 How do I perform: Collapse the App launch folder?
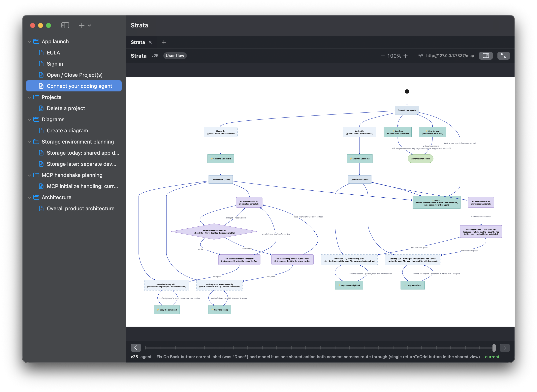[29, 42]
